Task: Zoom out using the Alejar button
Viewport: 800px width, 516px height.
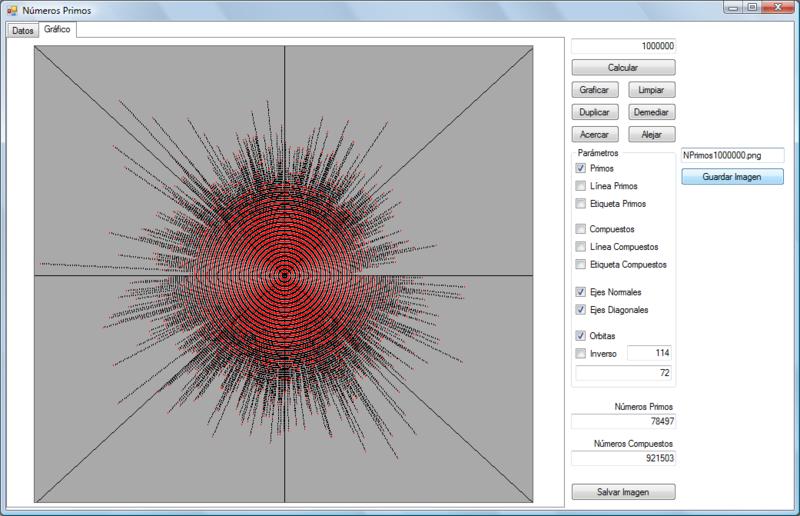Action: point(651,134)
